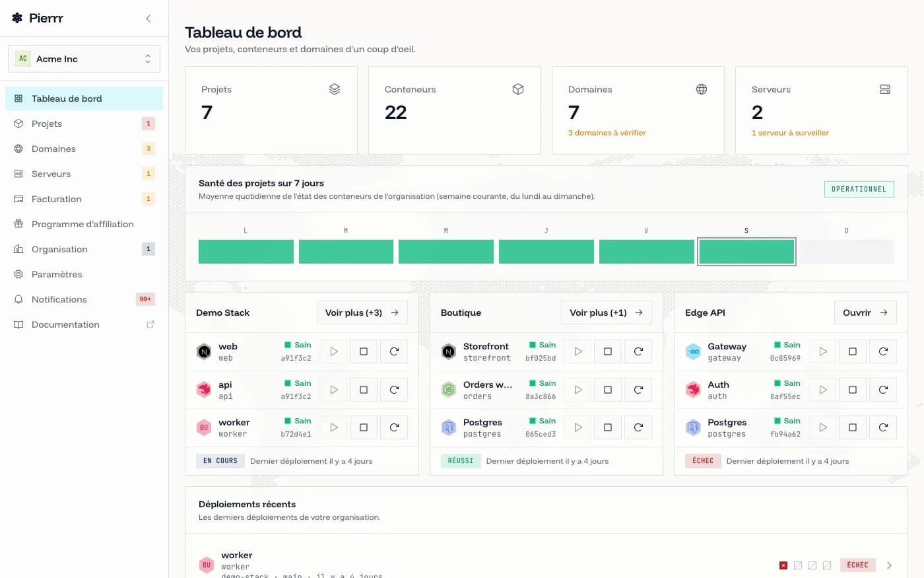Click the Storefront Next.js service icon
The height and width of the screenshot is (578, 924).
click(449, 351)
